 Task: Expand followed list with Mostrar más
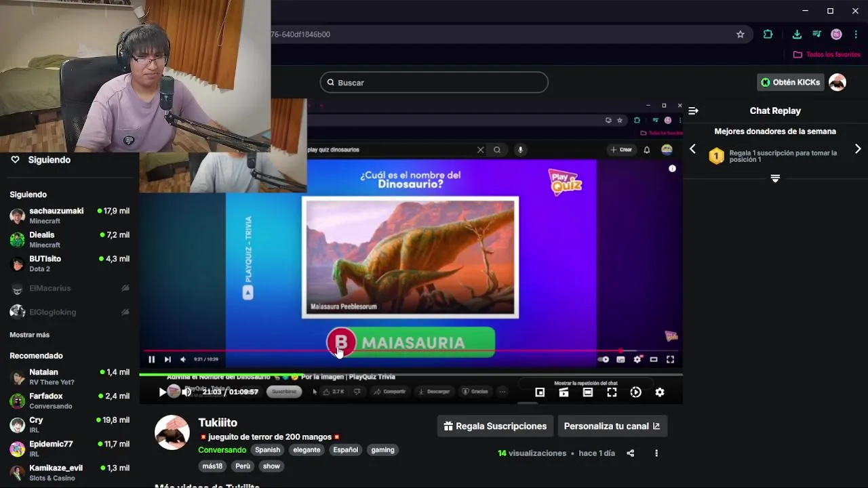coord(29,335)
